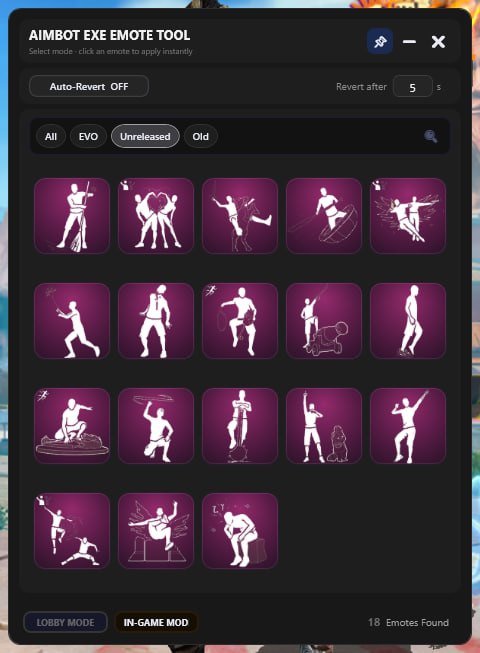Minimize the emote tool window
Screen dimensions: 480x653
pos(409,41)
